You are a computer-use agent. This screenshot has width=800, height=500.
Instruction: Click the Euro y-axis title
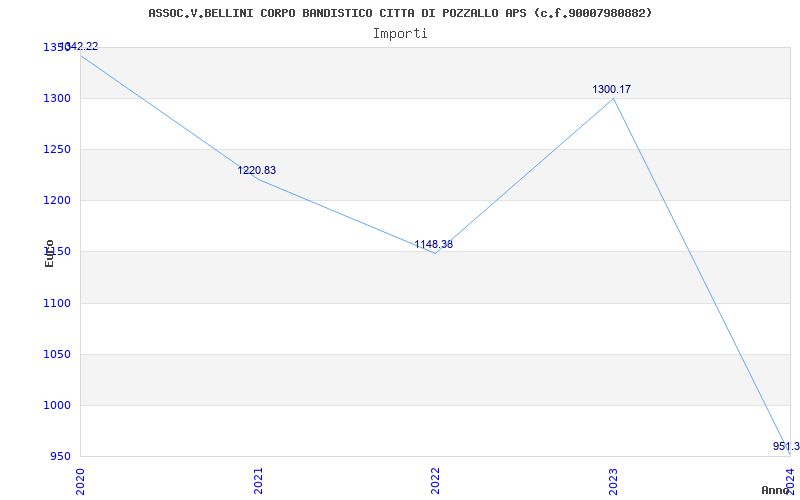point(49,253)
